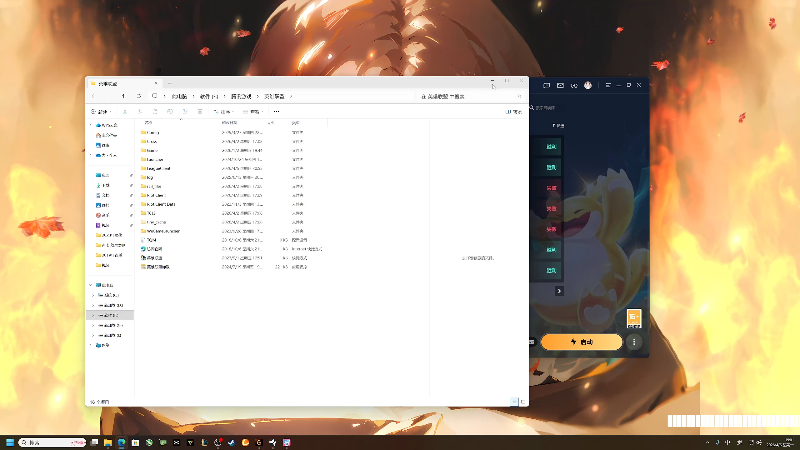Click the Copy icon in Explorer toolbar
Viewport: 800px width, 450px height.
[140, 111]
